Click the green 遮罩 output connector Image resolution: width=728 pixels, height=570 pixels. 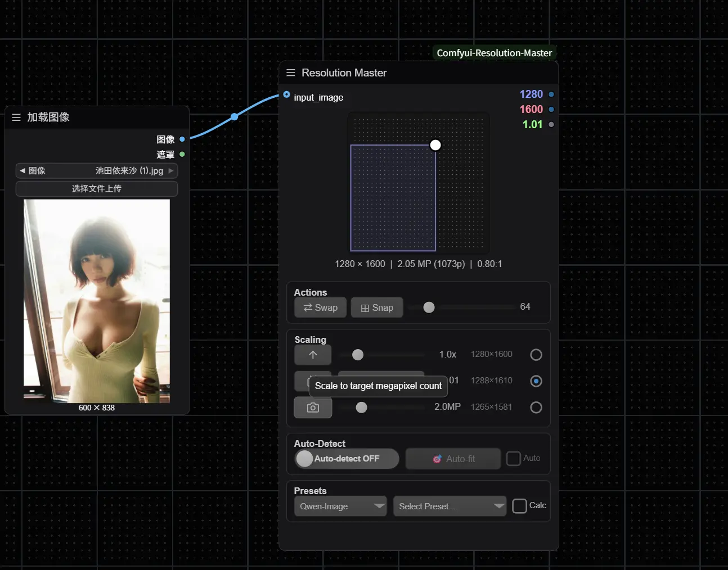coord(182,154)
